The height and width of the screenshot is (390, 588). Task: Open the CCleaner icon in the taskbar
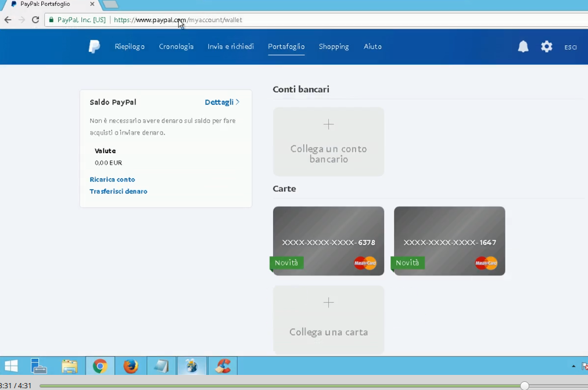click(x=223, y=366)
